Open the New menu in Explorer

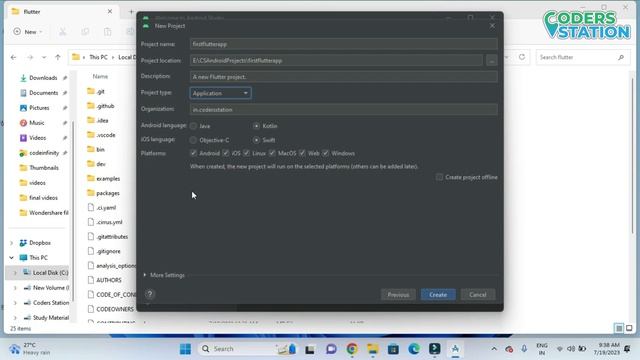click(x=28, y=31)
